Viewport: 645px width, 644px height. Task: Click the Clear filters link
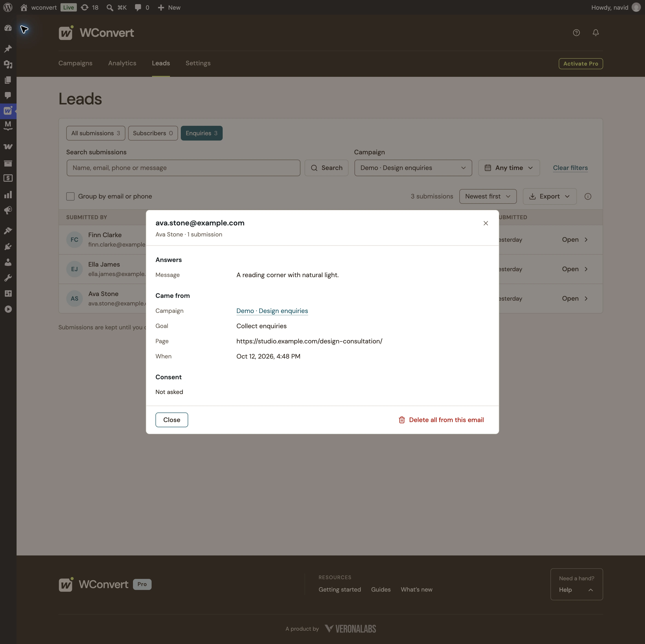(570, 168)
